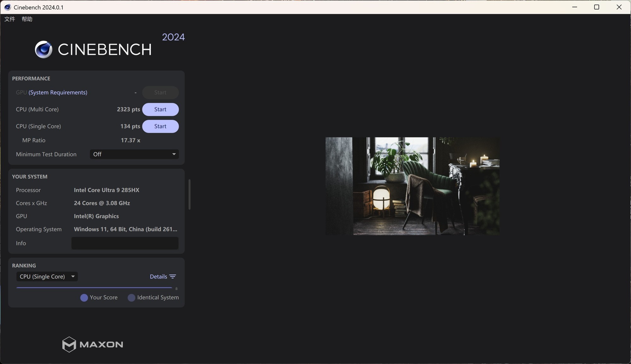This screenshot has height=364, width=631.
Task: Click the Cinebench title bar app icon
Action: click(7, 7)
